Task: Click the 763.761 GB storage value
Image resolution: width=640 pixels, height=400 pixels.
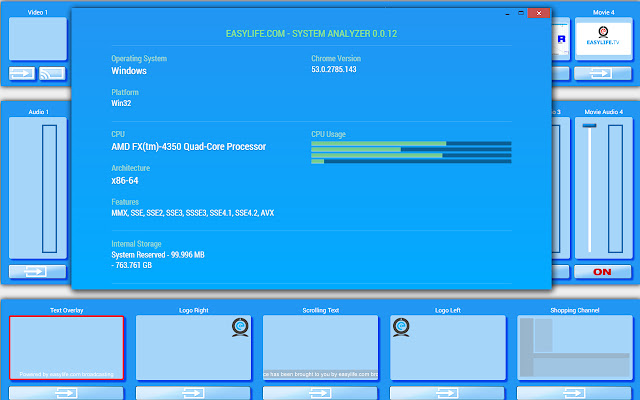Action: [x=133, y=265]
